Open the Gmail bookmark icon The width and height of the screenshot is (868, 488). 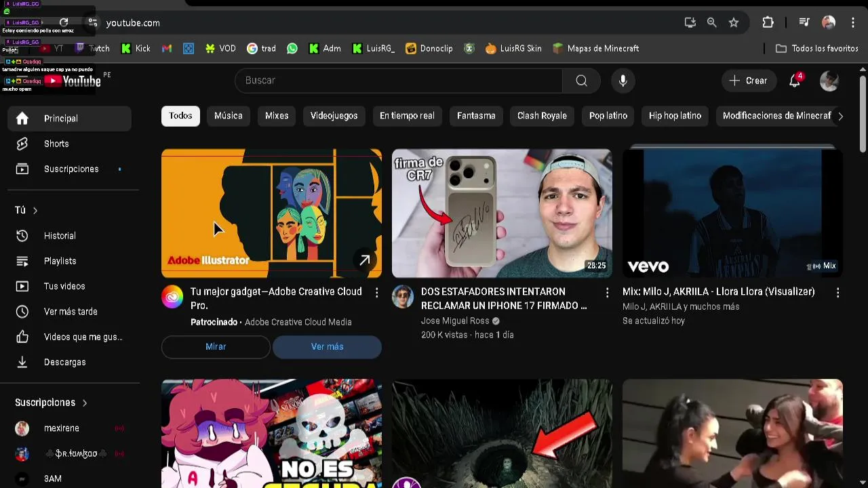point(167,49)
